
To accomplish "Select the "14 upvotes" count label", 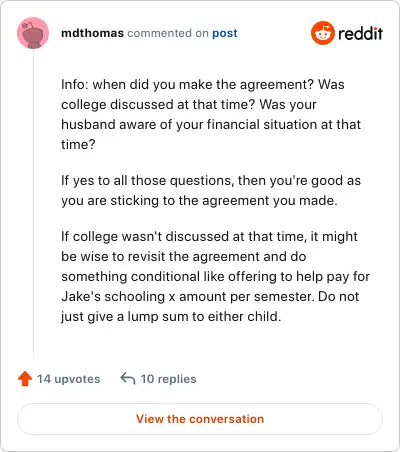I will [69, 379].
